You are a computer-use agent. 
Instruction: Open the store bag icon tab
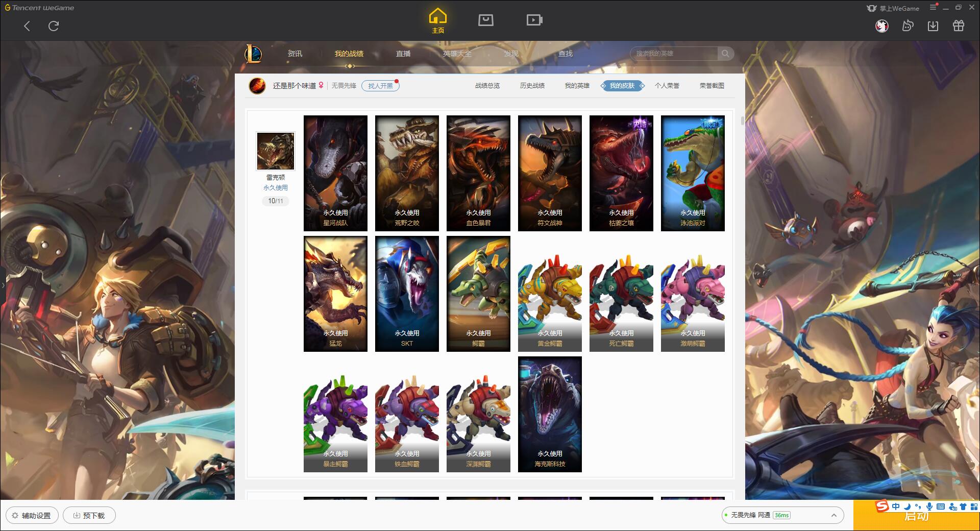pos(485,20)
